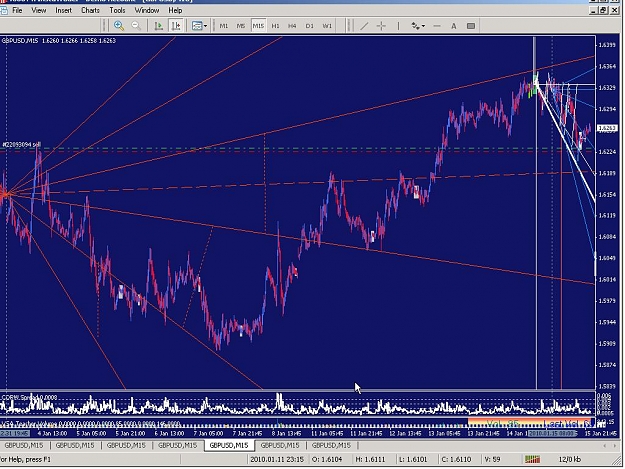Click the price scale label 1.6399
This screenshot has height=469, width=625.
607,45
